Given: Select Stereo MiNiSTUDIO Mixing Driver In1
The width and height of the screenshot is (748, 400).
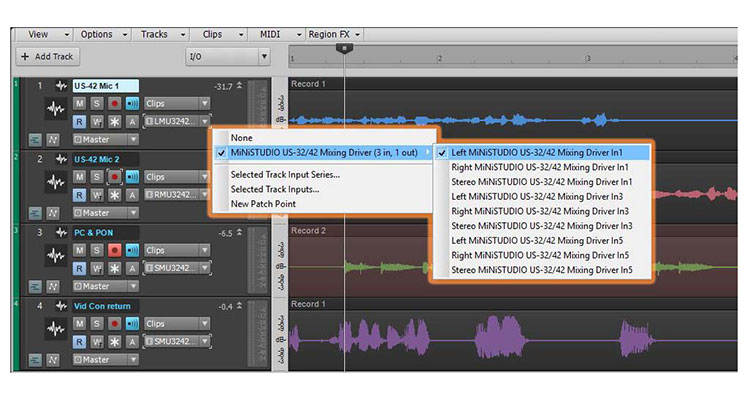Looking at the screenshot, I should pyautogui.click(x=542, y=182).
